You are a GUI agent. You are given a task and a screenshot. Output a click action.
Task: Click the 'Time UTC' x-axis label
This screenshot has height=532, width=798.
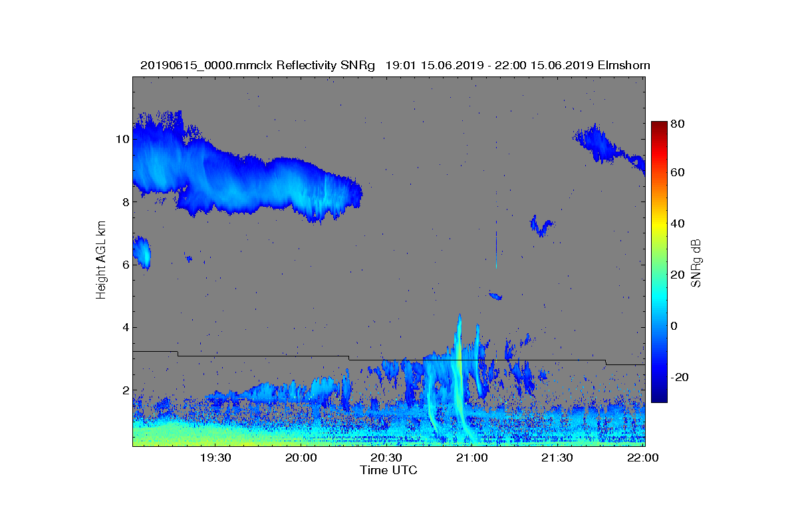[x=389, y=470]
